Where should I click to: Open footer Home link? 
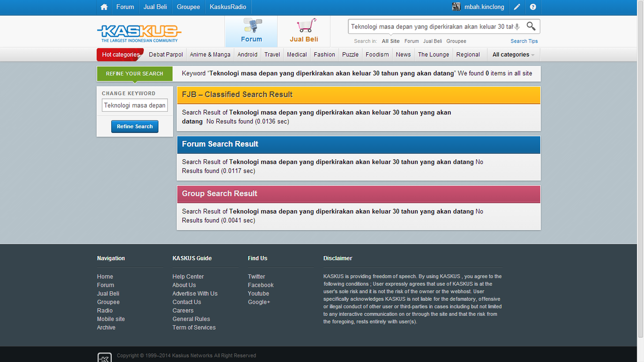tap(105, 277)
